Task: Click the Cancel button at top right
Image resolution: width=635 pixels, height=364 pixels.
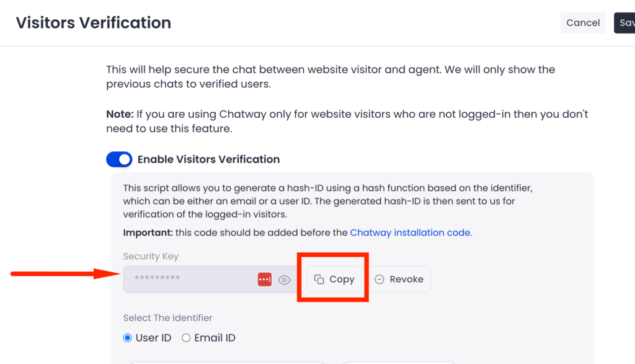Action: click(583, 22)
